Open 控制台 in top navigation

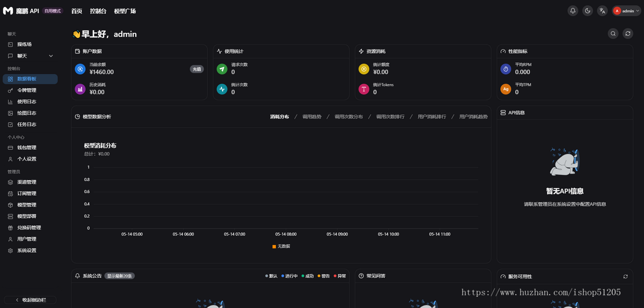[98, 11]
